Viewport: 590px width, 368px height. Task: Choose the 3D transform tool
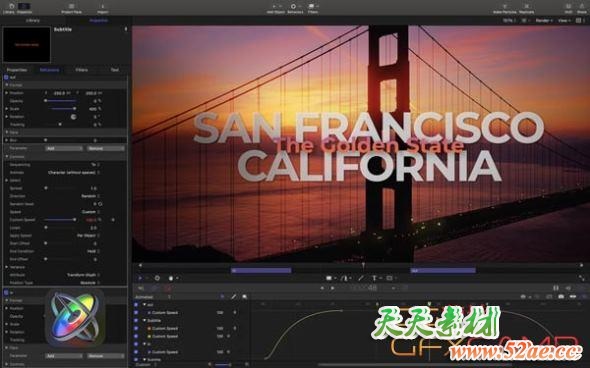157,278
